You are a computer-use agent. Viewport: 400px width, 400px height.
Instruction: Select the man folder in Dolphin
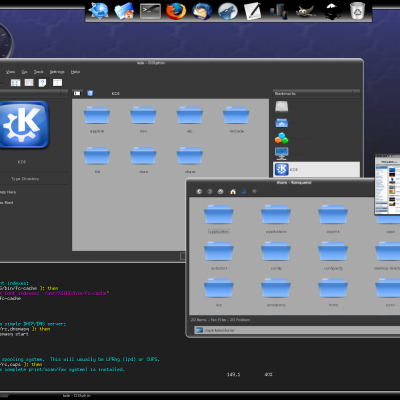tap(143, 160)
